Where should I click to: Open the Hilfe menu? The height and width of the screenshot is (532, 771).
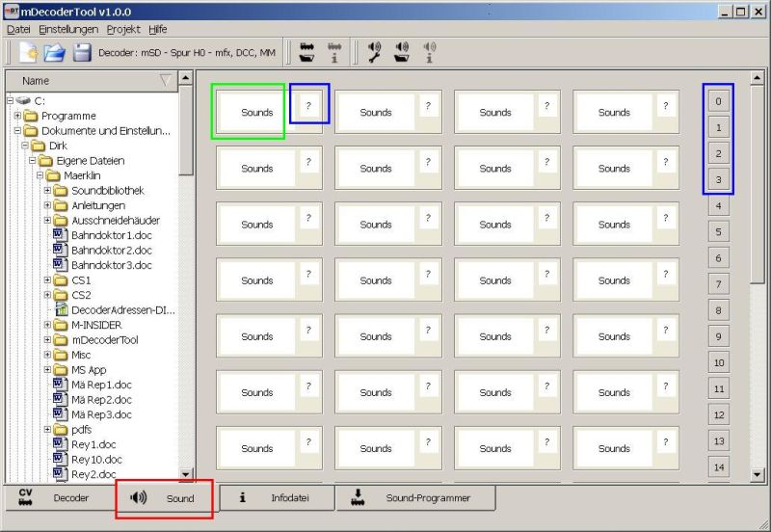pyautogui.click(x=158, y=30)
